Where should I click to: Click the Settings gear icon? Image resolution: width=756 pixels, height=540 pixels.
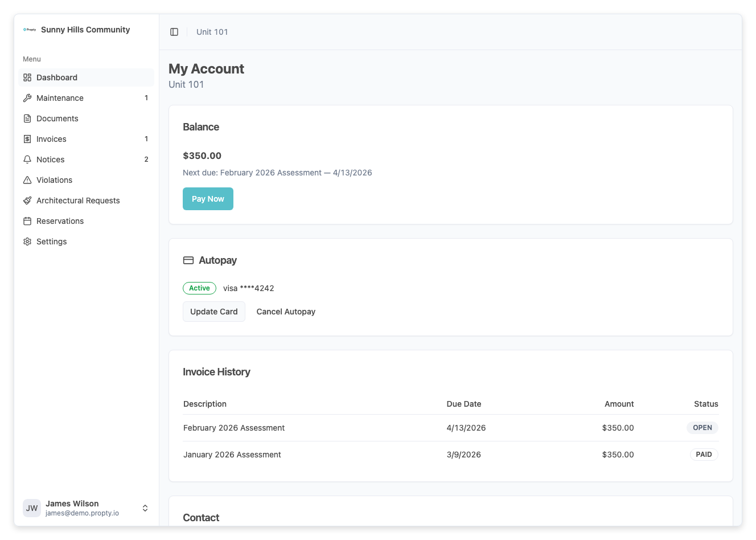point(27,241)
